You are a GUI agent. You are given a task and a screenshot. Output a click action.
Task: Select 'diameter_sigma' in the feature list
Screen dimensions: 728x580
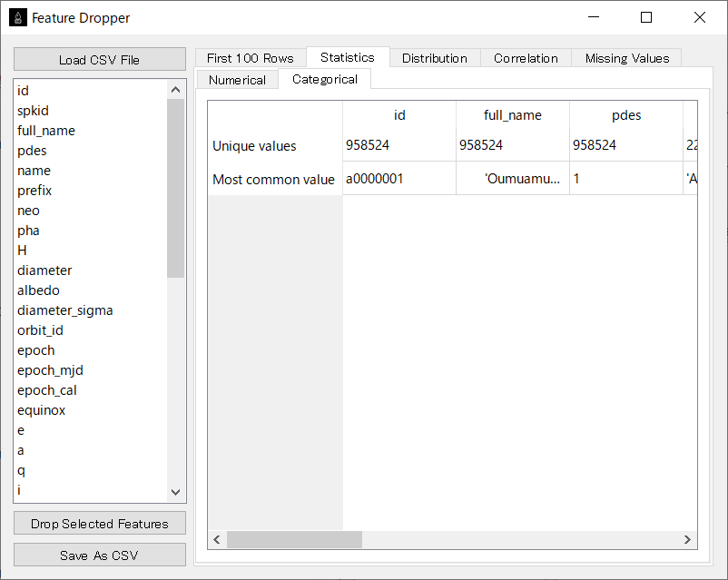pyautogui.click(x=91, y=310)
